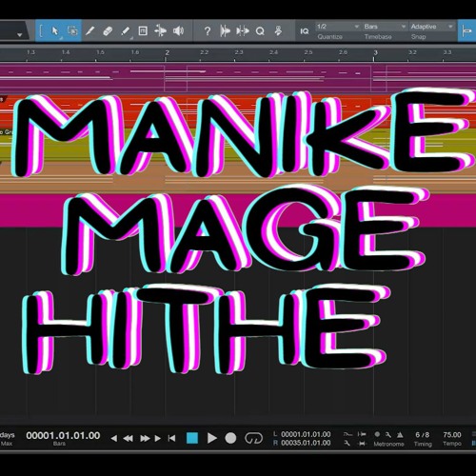Toggle the IQ input quantize button
476x476 pixels.
click(x=305, y=31)
